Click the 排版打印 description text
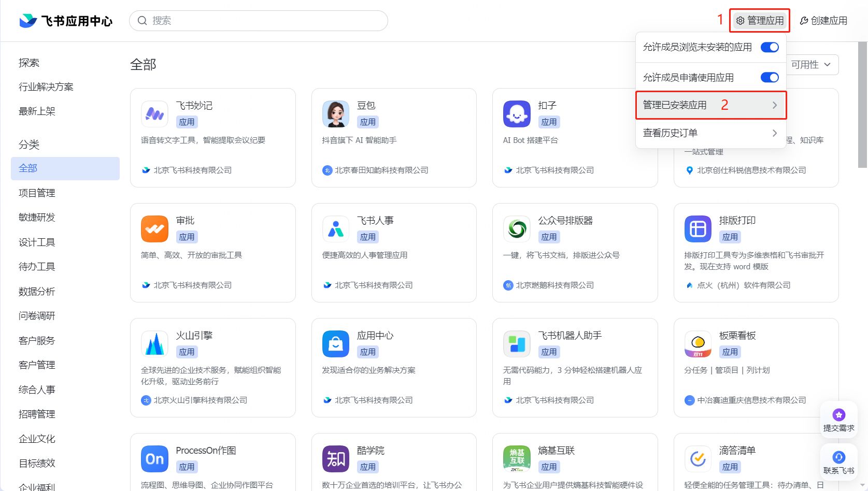The image size is (868, 491). point(754,261)
